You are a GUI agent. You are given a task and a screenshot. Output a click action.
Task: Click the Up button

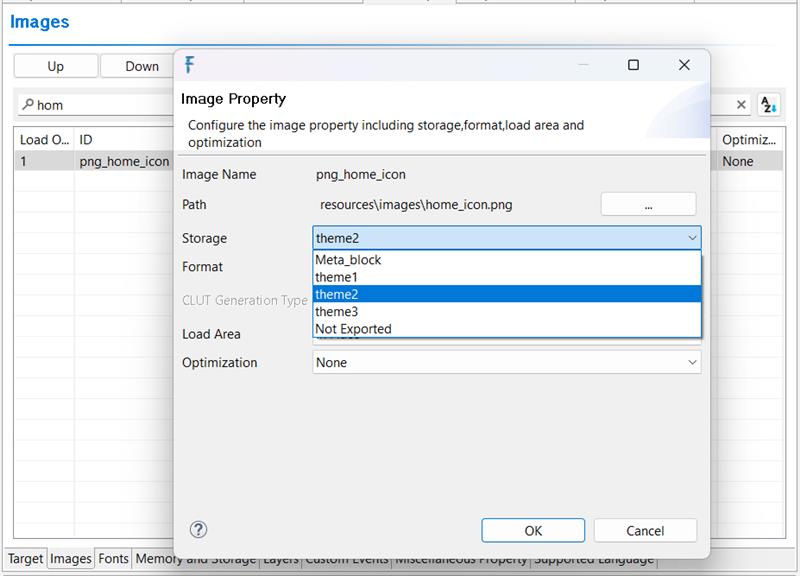56,66
